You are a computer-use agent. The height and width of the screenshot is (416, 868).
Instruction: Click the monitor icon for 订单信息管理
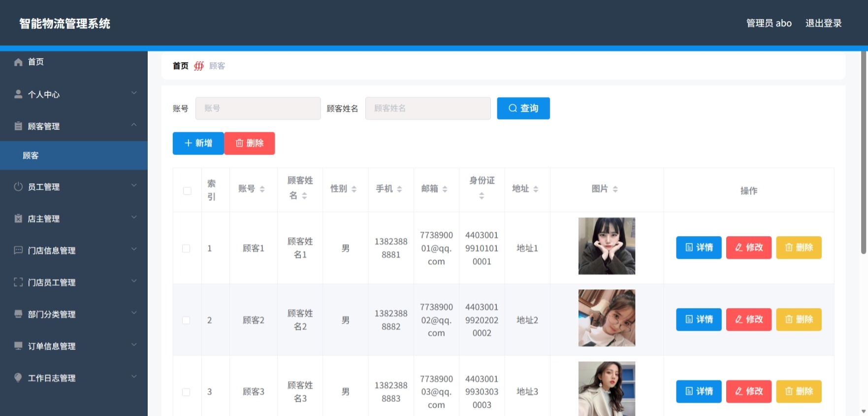click(18, 346)
